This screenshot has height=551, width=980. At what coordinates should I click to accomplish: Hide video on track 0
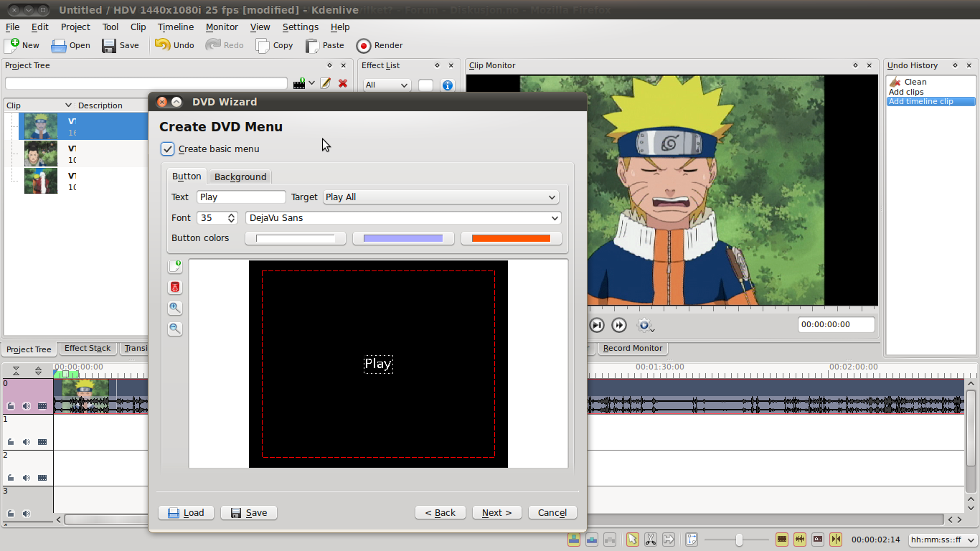[42, 406]
